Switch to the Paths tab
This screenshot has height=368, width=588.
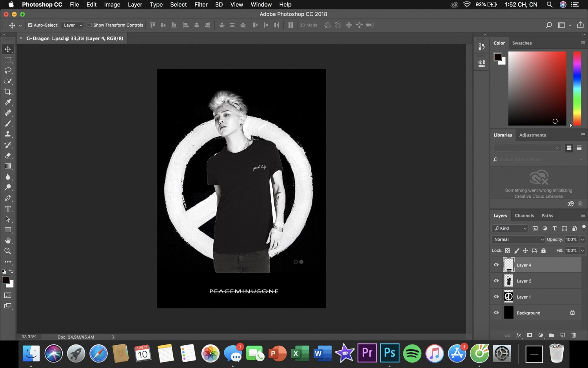point(548,216)
